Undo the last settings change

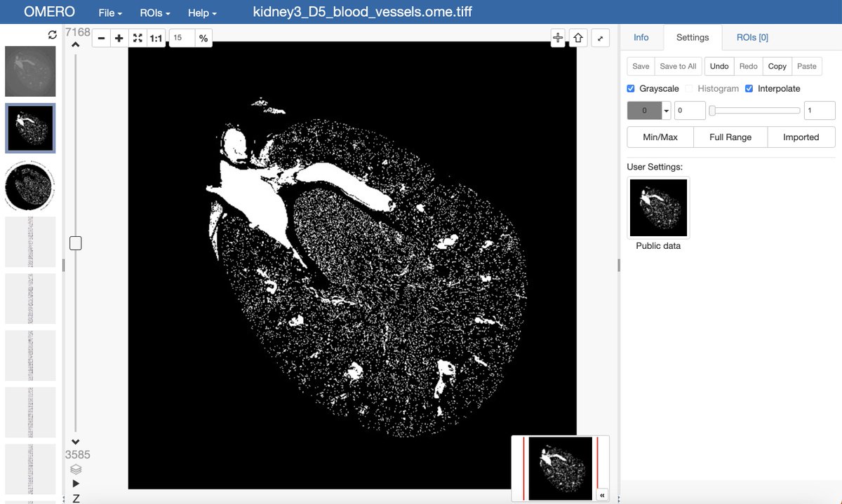click(x=719, y=66)
